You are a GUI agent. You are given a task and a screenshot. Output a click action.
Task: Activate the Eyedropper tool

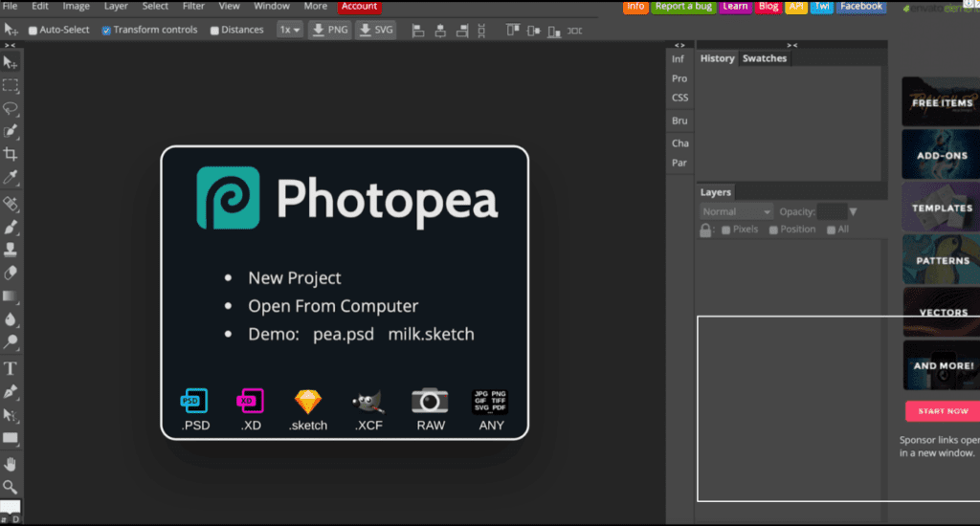(x=10, y=178)
